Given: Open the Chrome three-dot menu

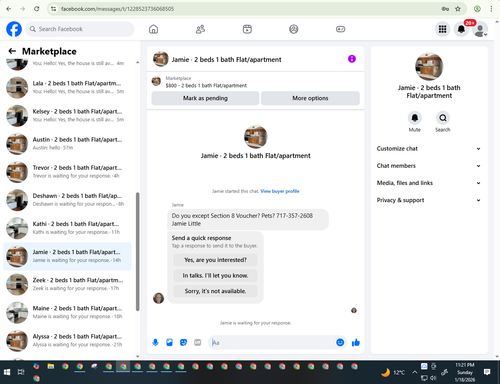Looking at the screenshot, I should pos(491,9).
